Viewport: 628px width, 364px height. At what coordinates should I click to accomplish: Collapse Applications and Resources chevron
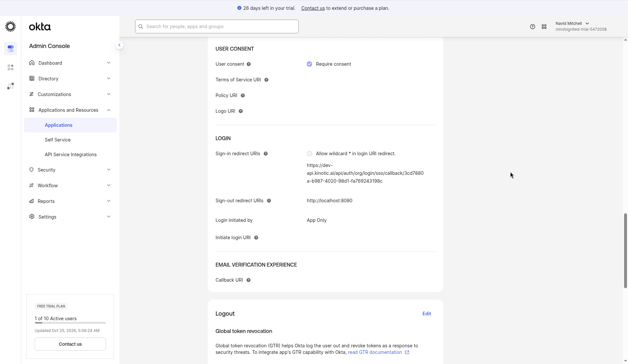(109, 110)
